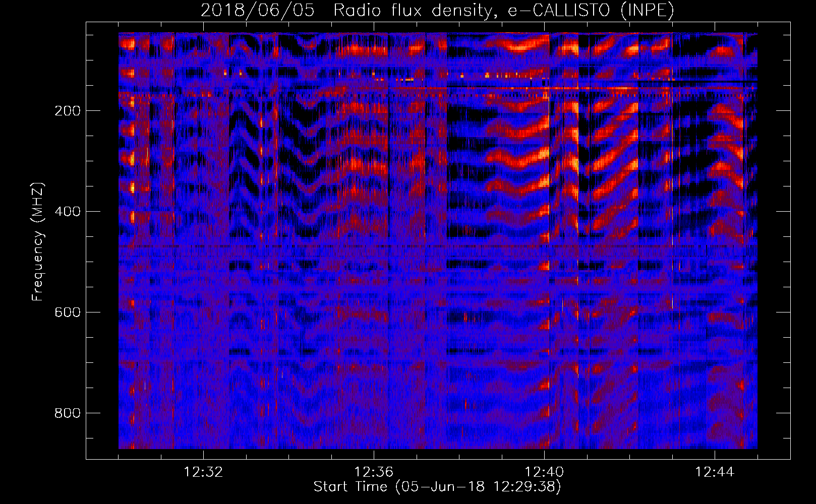
Task: Click the date '2018/06/05' in the title
Action: coord(258,11)
